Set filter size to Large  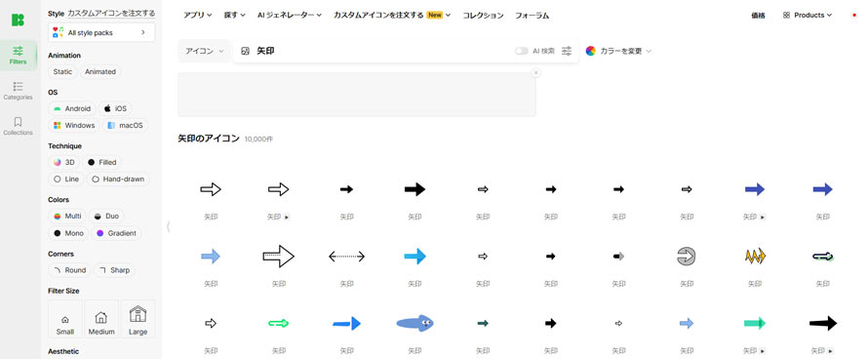[138, 319]
